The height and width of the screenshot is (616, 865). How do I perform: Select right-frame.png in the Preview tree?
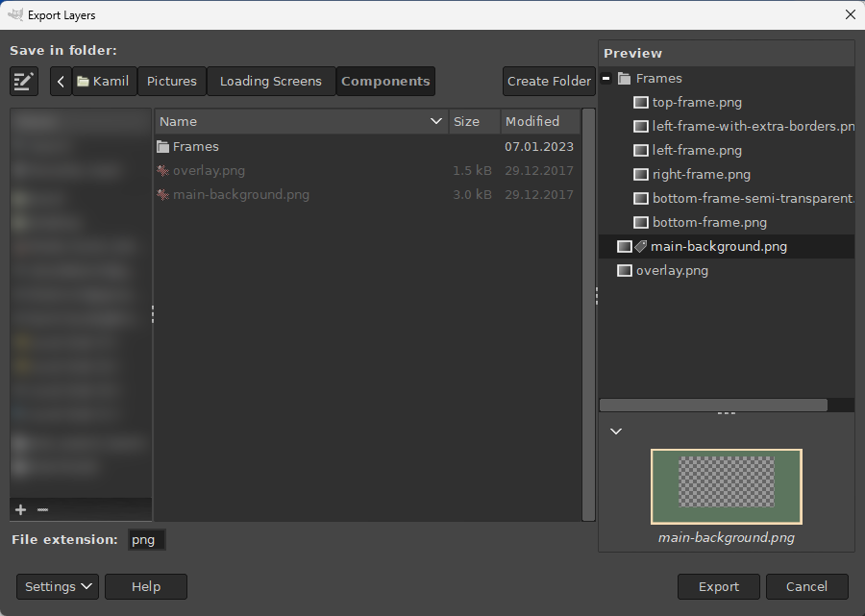tap(701, 175)
